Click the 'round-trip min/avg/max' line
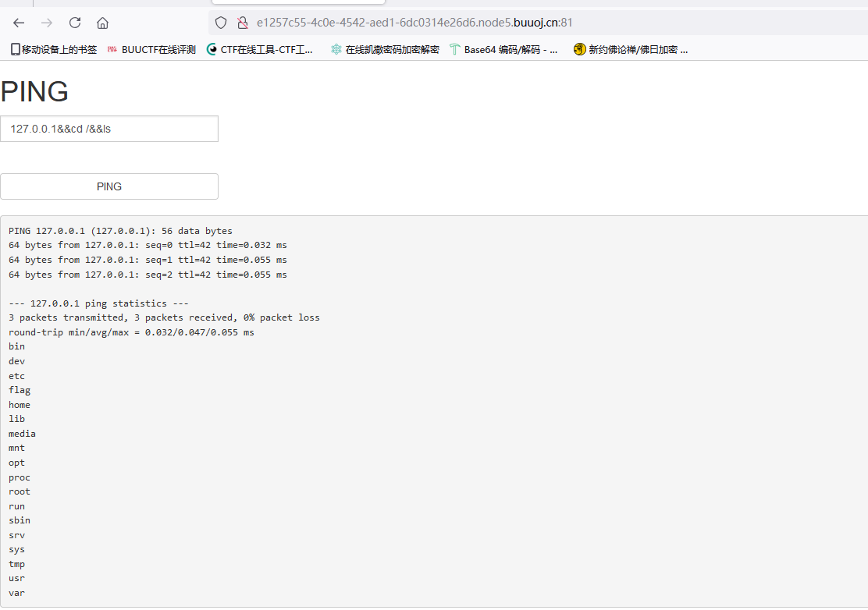 131,332
